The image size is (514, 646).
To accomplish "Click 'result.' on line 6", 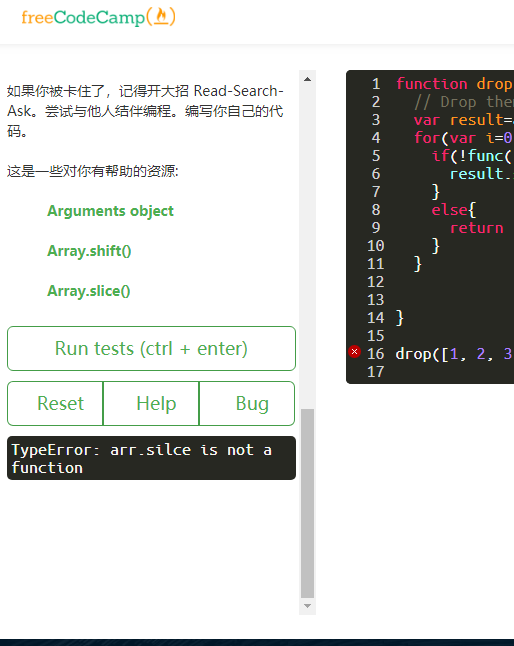I will pyautogui.click(x=481, y=174).
